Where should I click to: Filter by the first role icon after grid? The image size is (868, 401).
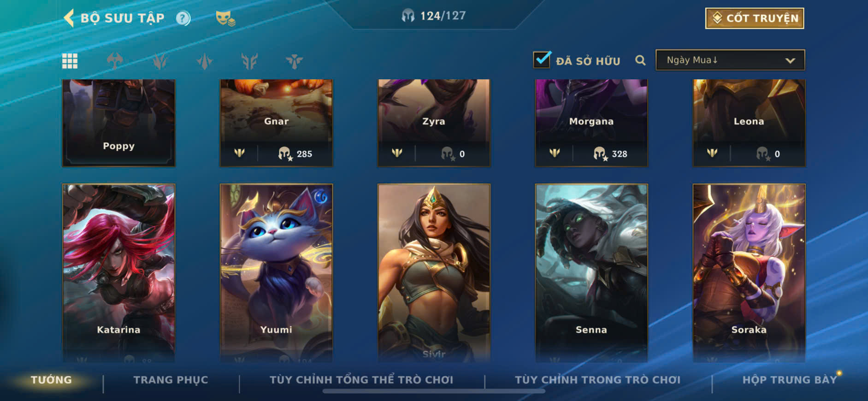click(115, 61)
